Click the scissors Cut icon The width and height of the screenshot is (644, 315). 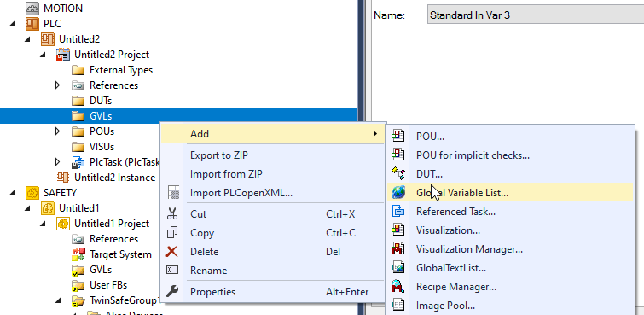pos(172,213)
